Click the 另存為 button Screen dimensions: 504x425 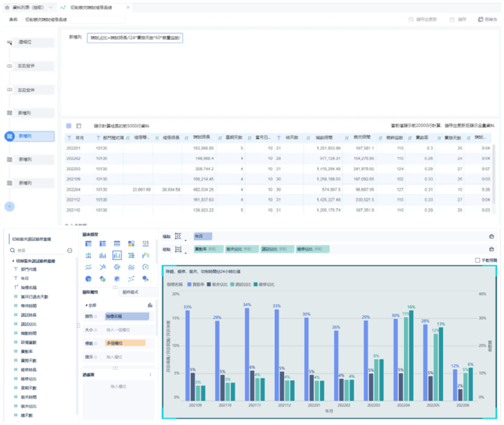click(486, 20)
